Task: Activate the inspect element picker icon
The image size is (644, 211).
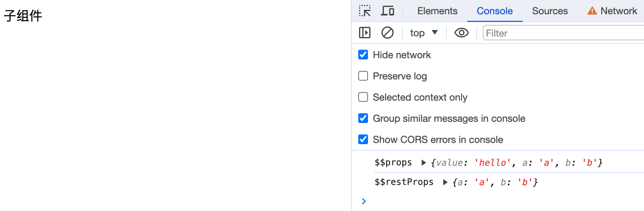Action: [x=365, y=11]
